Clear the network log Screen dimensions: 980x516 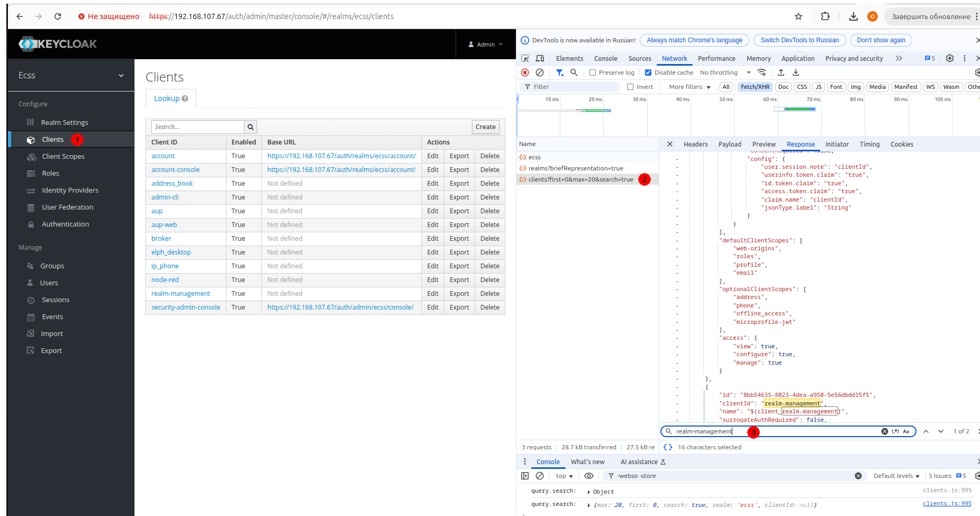tap(540, 73)
